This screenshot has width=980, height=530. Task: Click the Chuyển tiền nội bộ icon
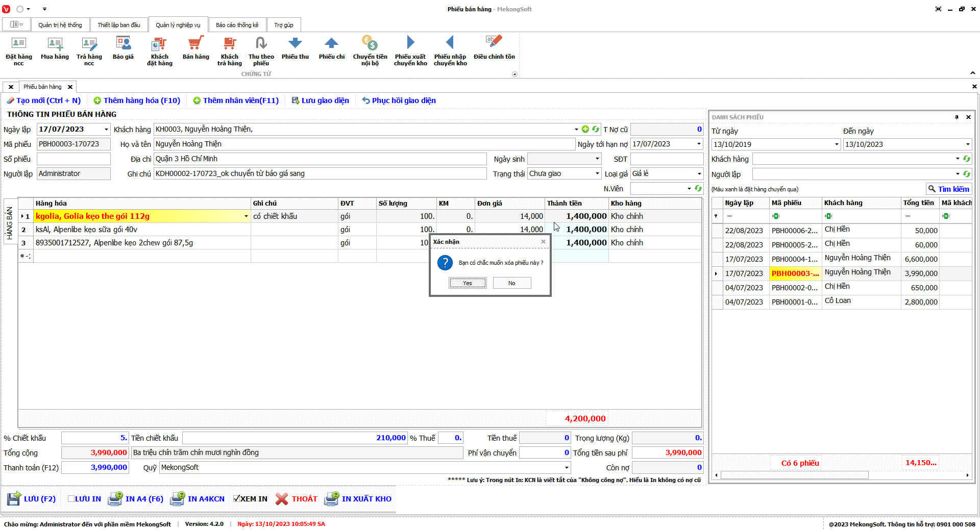(370, 44)
